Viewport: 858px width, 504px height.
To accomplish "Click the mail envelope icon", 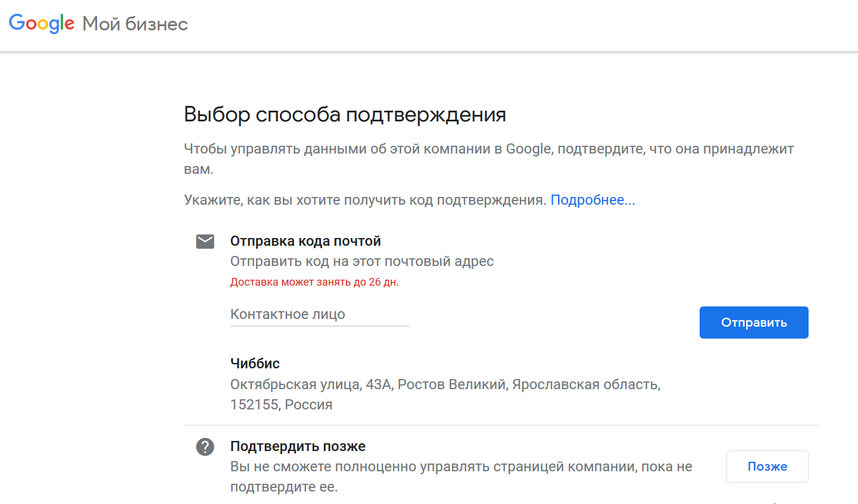I will tap(205, 241).
